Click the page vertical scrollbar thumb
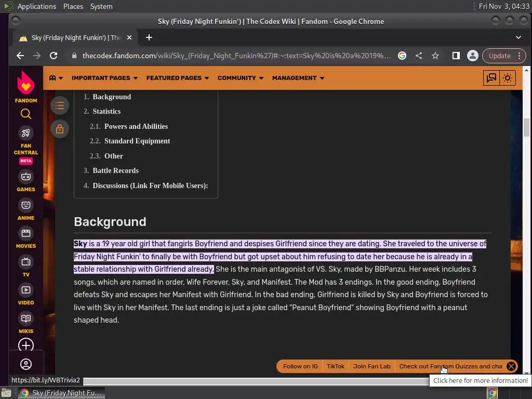The width and height of the screenshot is (532, 399). (x=526, y=128)
